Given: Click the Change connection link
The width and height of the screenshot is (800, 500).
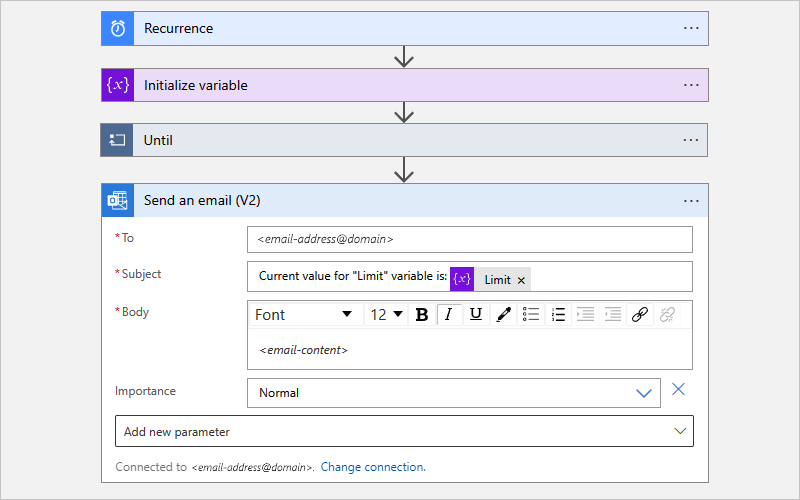Looking at the screenshot, I should click(373, 467).
